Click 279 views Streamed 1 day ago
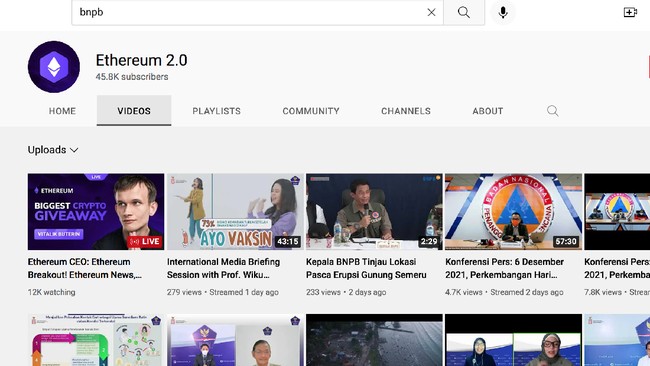The height and width of the screenshot is (366, 650). pyautogui.click(x=223, y=292)
